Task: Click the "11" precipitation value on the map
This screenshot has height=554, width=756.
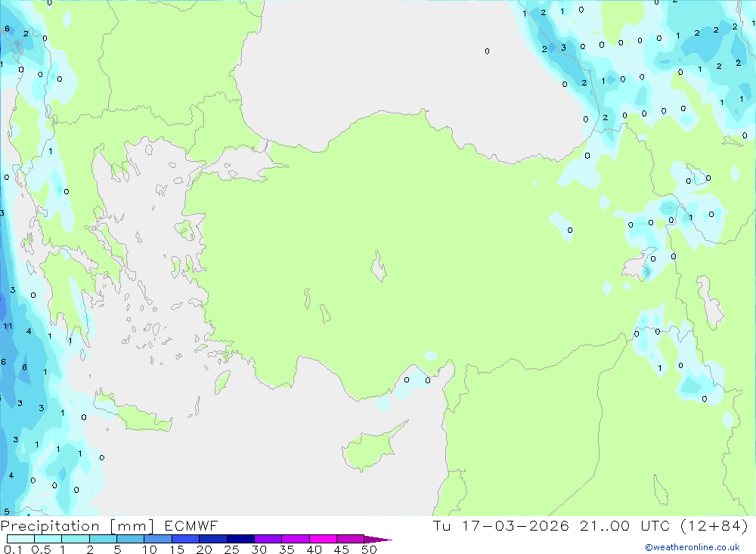Action: (x=8, y=327)
